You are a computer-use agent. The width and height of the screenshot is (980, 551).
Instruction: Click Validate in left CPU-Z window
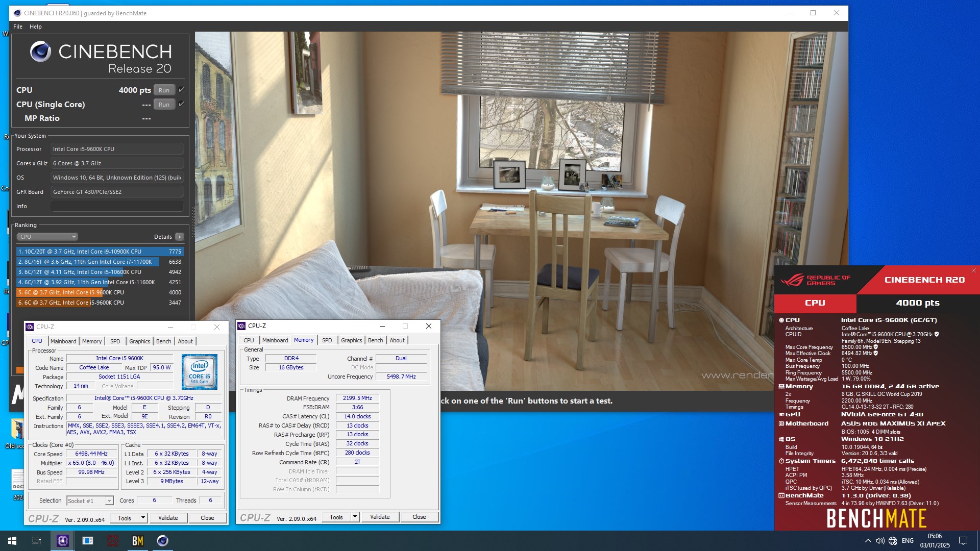click(168, 518)
